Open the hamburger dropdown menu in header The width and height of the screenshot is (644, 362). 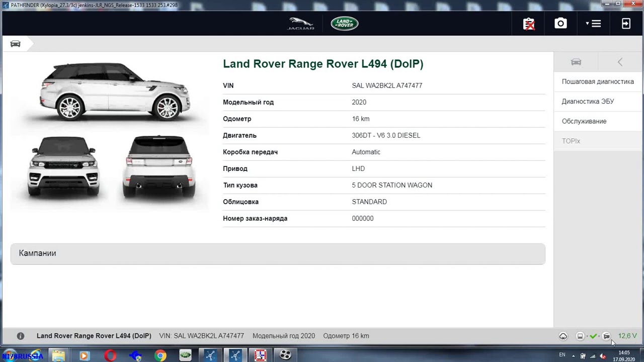(x=594, y=24)
